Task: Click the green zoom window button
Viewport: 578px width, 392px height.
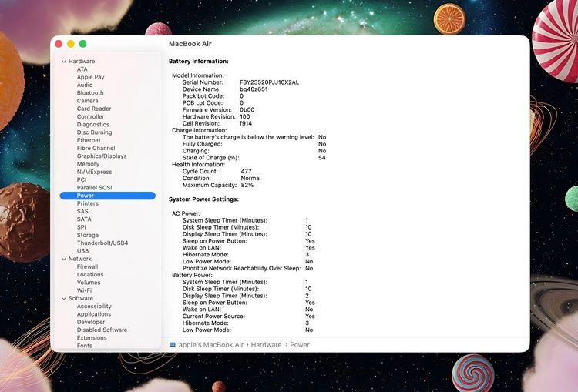Action: coord(83,44)
